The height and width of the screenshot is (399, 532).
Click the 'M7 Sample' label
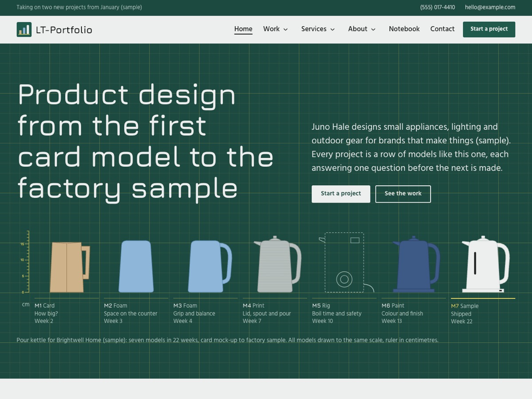point(465,306)
